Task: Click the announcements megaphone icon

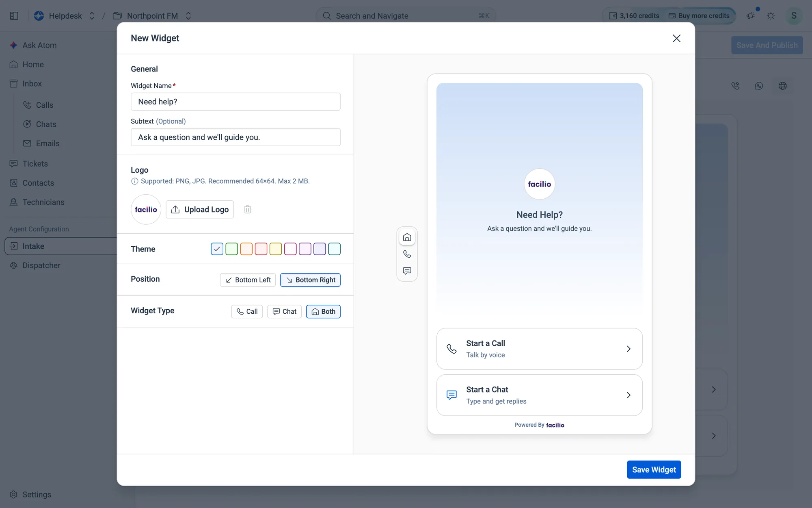Action: pos(750,16)
